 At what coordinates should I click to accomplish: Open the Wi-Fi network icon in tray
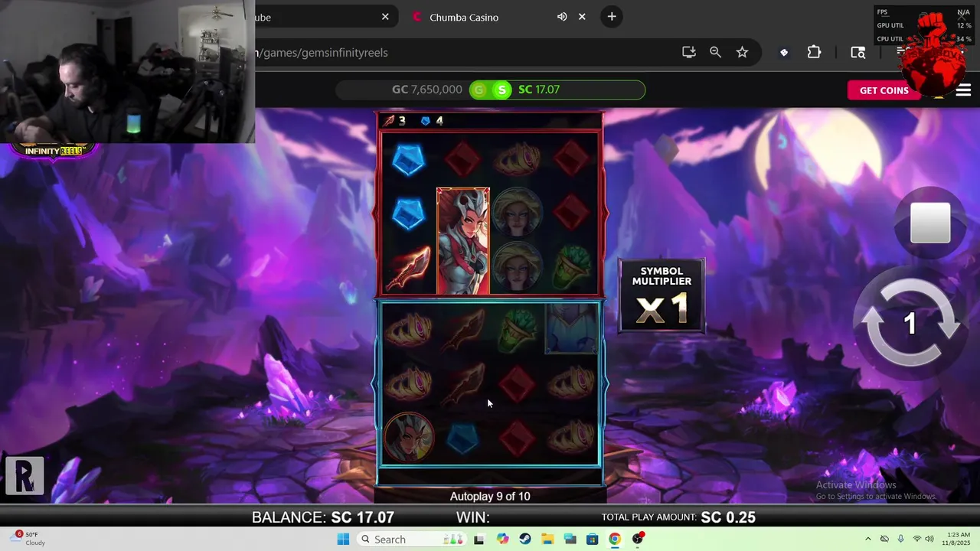(x=916, y=539)
